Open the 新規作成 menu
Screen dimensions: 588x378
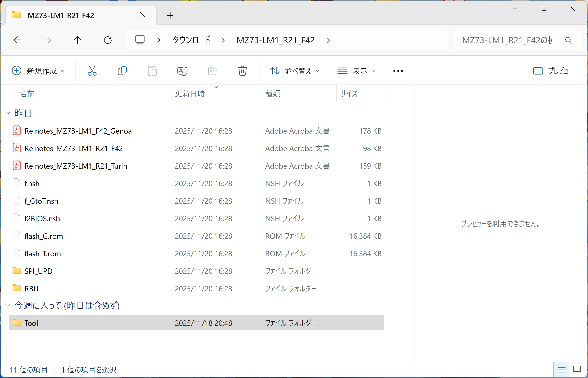38,71
